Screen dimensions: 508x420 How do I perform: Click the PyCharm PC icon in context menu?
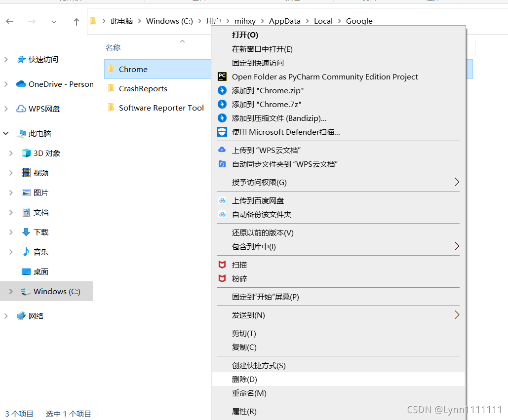222,76
